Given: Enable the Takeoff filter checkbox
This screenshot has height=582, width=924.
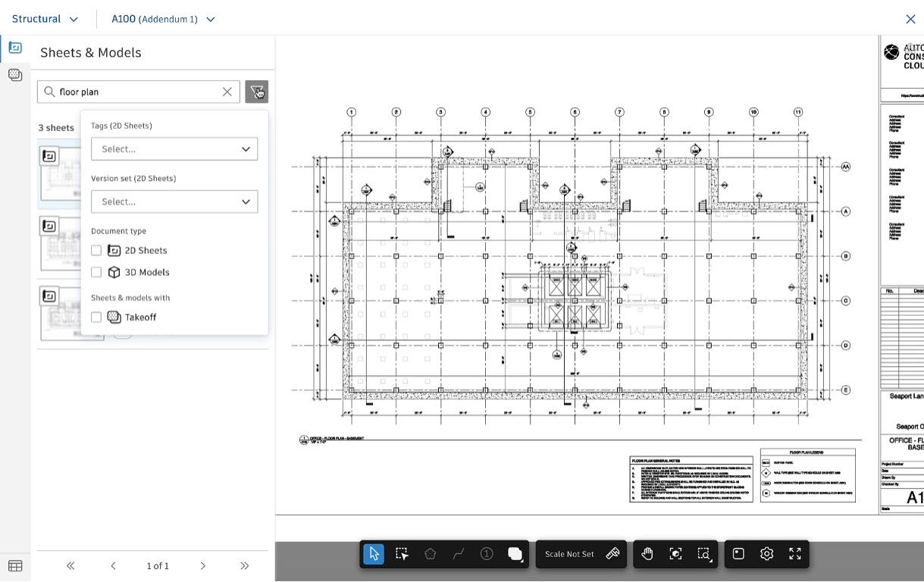Looking at the screenshot, I should 96,318.
